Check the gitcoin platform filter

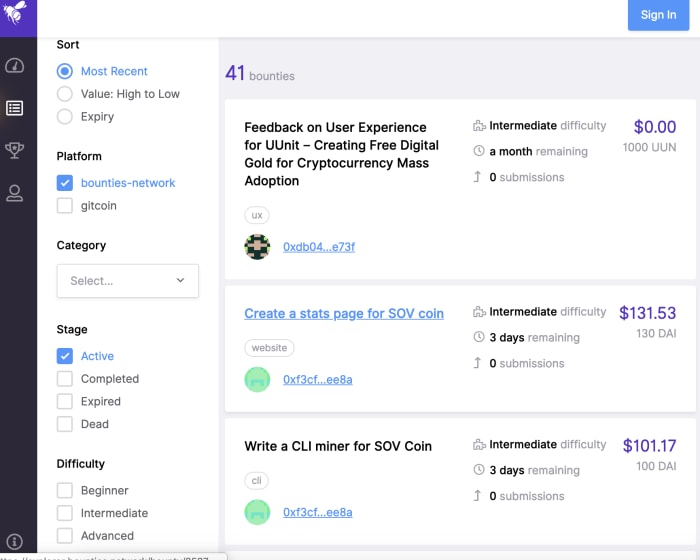click(x=65, y=205)
